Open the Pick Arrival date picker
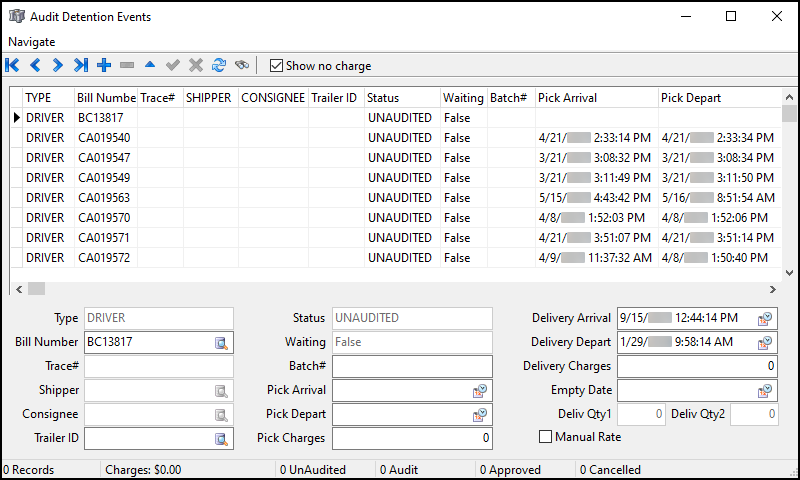The image size is (800, 480). 480,390
